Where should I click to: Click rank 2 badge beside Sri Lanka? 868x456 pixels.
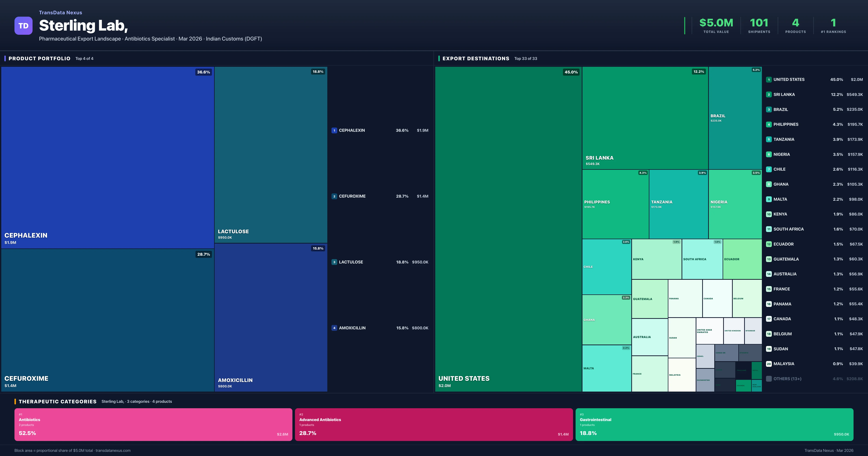click(769, 94)
